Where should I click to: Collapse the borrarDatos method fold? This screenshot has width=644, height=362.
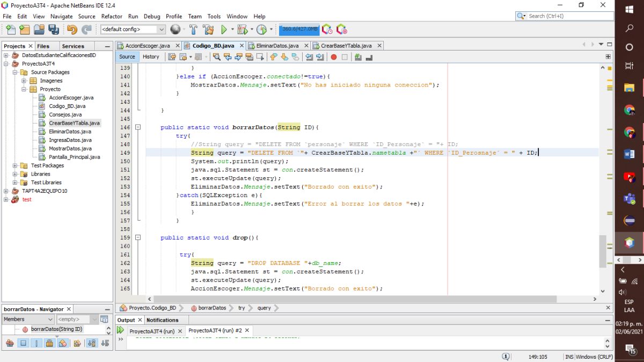[138, 127]
